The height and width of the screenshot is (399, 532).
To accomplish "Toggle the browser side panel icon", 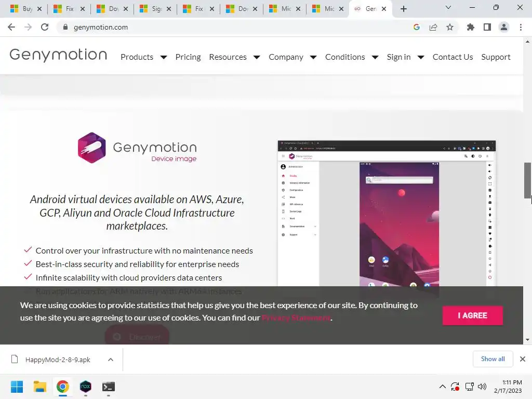I will point(487,27).
